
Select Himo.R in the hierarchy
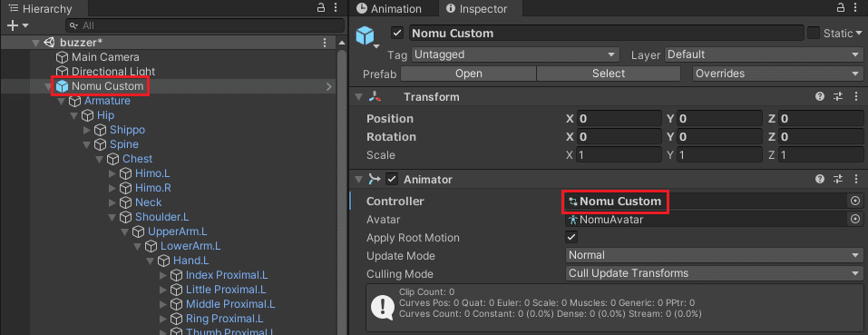click(x=152, y=188)
